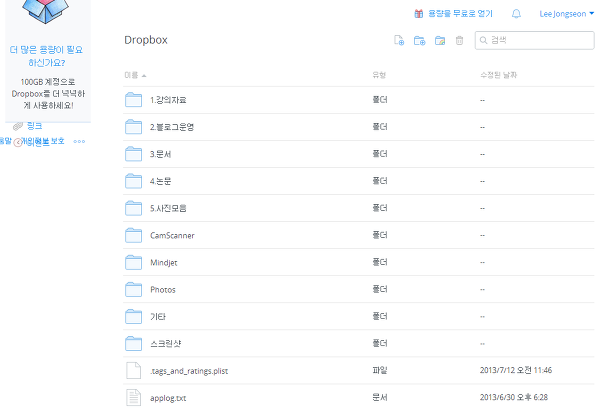Open the 링크 sidebar link
605x409 pixels.
point(34,126)
